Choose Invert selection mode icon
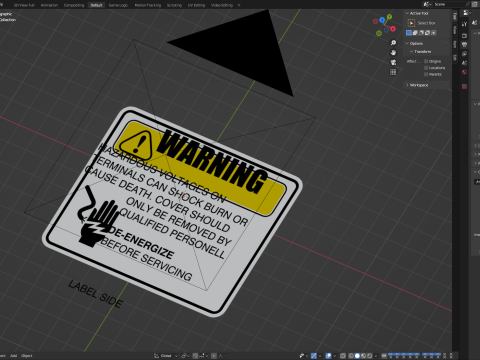480x360 pixels. (x=427, y=33)
